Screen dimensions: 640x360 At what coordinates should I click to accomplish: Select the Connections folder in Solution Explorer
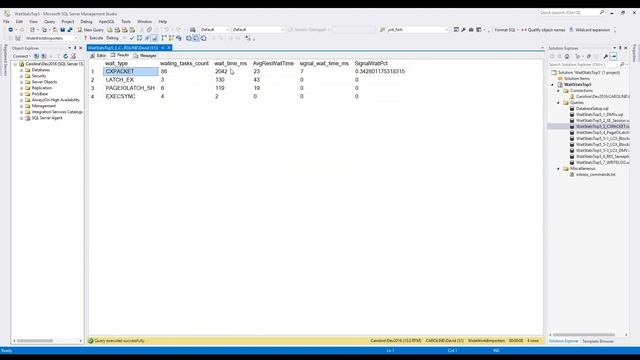click(x=581, y=91)
